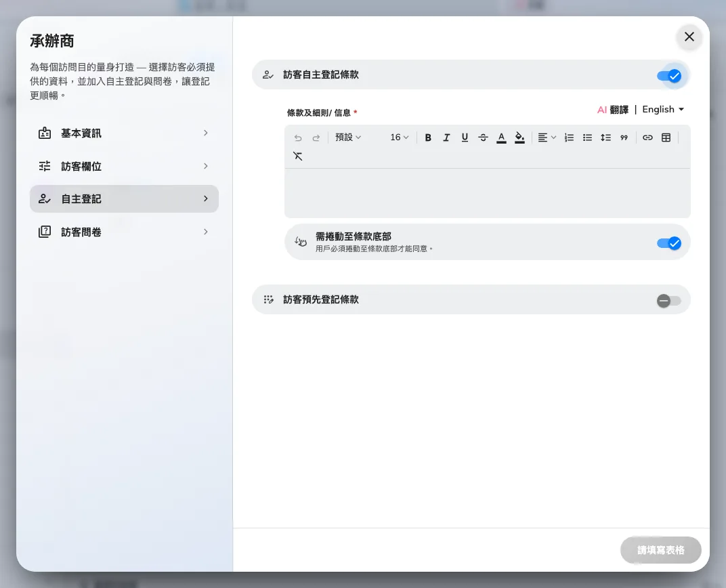Screen dimensions: 726x588
Task: Click the 自主登記 person-check icon
Action: point(45,198)
